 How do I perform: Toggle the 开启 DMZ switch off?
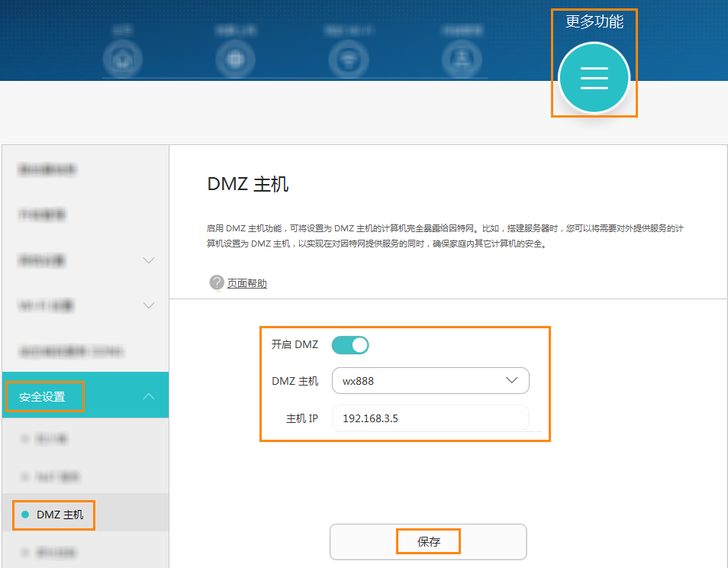350,345
